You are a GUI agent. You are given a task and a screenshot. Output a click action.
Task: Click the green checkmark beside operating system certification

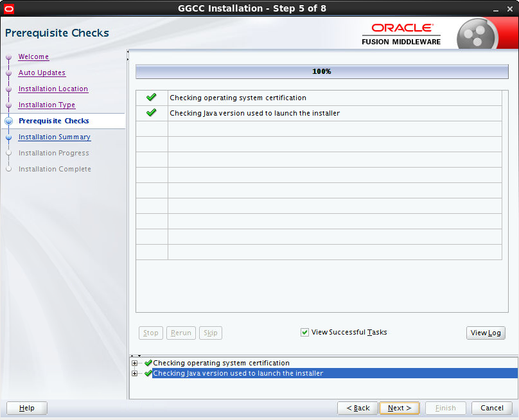click(x=151, y=97)
